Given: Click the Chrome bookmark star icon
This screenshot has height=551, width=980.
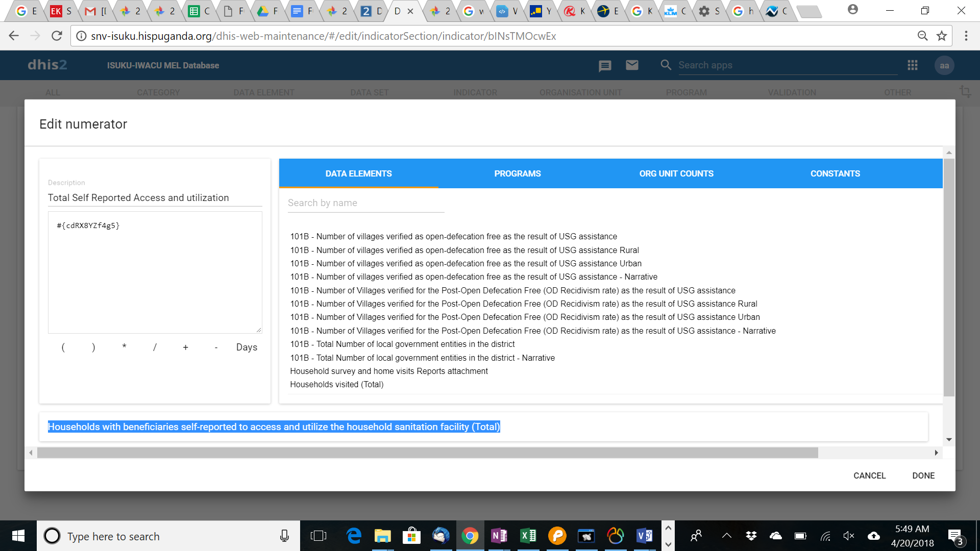Looking at the screenshot, I should click(942, 36).
